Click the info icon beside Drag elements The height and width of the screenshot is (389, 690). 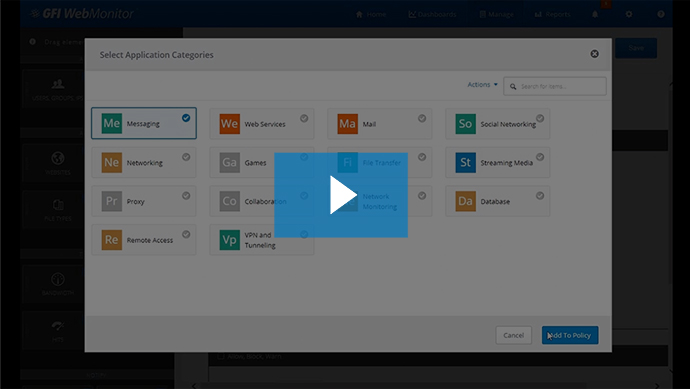tap(33, 41)
